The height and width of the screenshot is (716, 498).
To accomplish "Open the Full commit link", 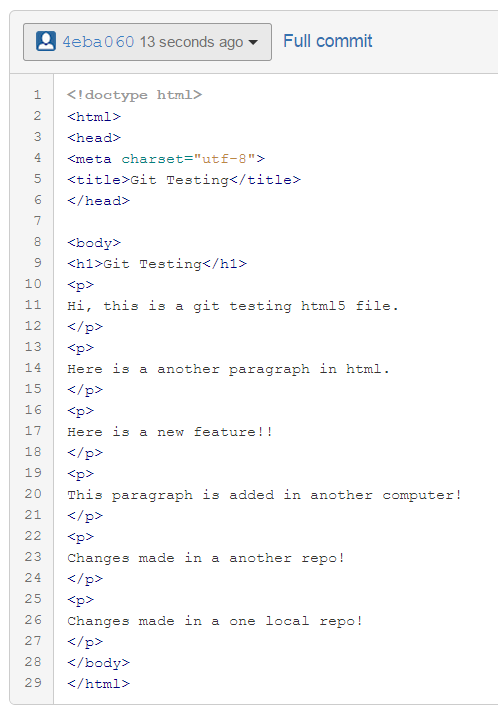I will [x=327, y=41].
